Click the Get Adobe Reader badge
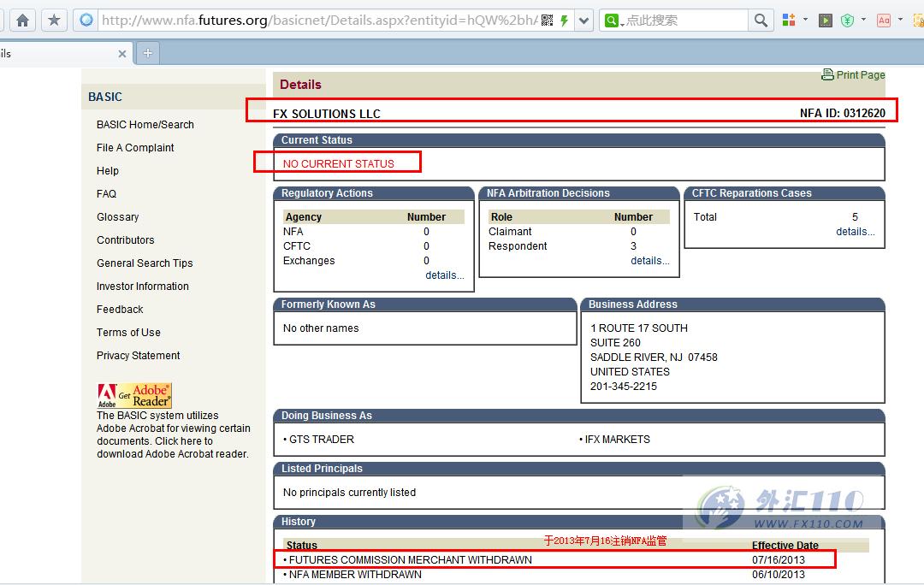This screenshot has width=924, height=585. (x=134, y=395)
